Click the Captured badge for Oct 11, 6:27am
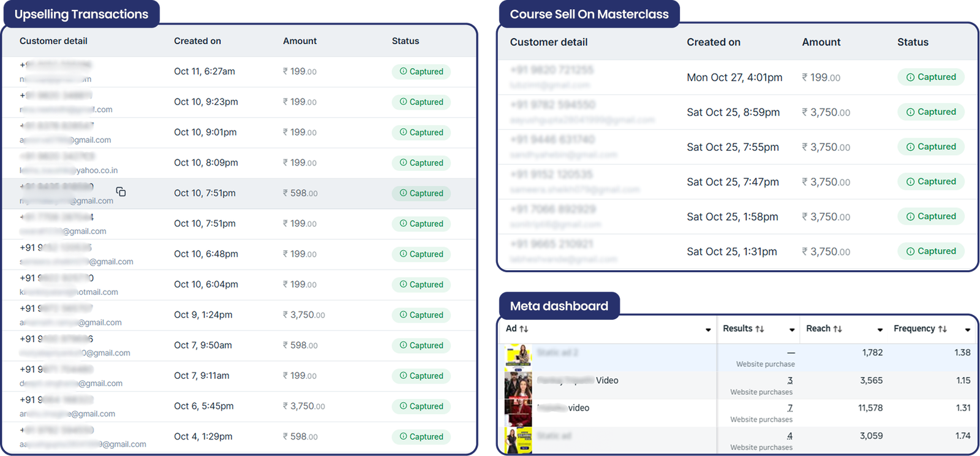This screenshot has width=980, height=456. point(421,72)
